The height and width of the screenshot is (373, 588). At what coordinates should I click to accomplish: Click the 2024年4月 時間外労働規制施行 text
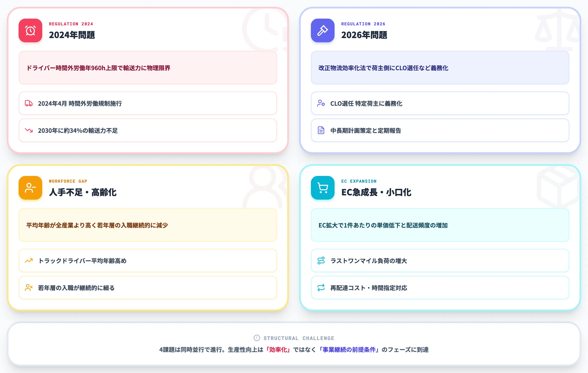[x=80, y=104]
